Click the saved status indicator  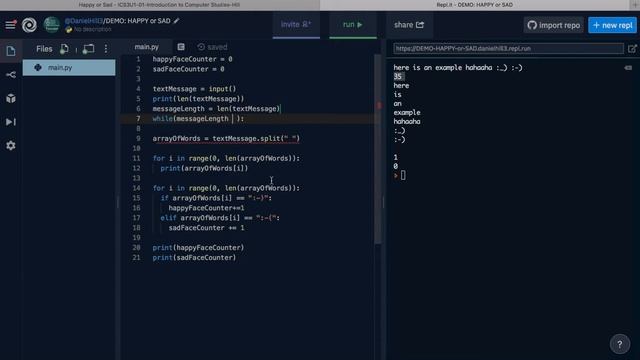pyautogui.click(x=212, y=47)
